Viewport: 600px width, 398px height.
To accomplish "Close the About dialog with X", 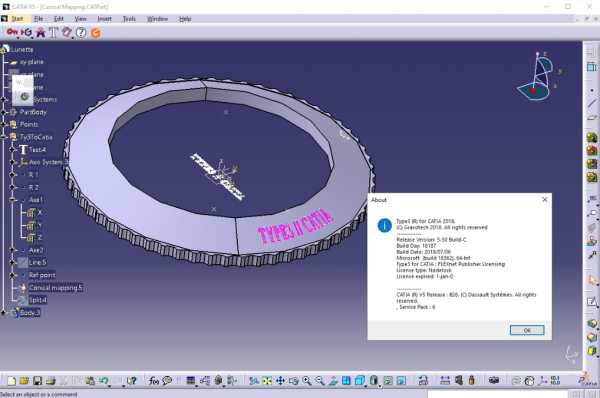I will coord(545,200).
